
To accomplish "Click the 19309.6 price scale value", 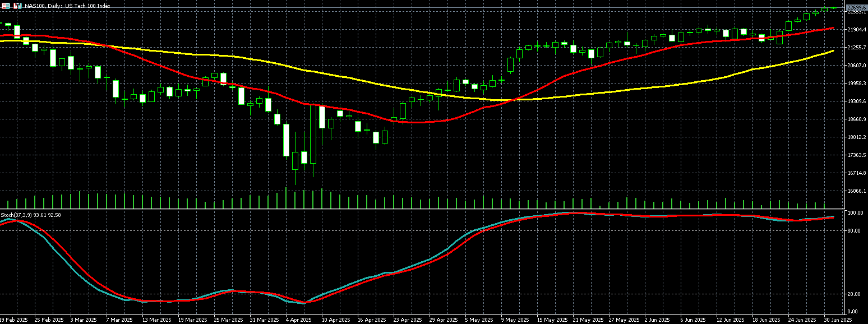I will pos(856,101).
